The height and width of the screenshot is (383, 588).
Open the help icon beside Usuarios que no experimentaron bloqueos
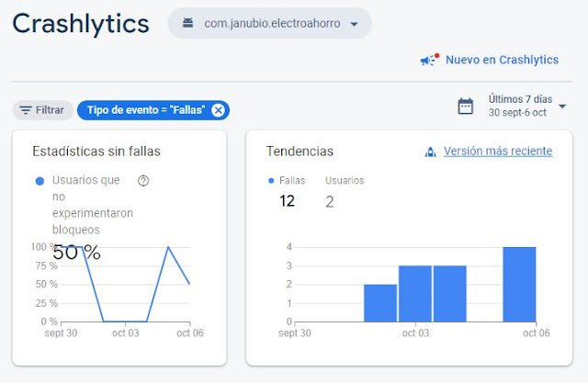(143, 181)
